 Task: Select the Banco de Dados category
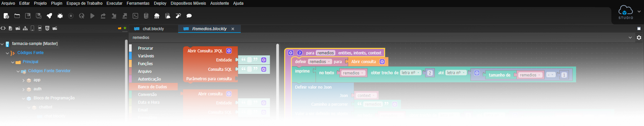click(x=153, y=87)
